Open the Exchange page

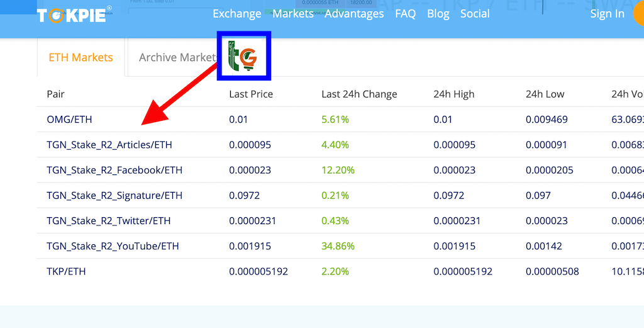tap(237, 14)
